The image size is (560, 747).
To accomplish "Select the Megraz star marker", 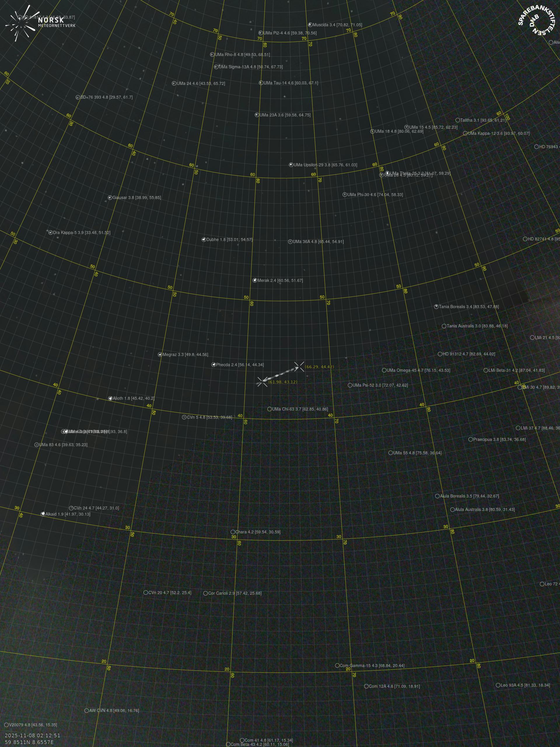I will pos(160,355).
